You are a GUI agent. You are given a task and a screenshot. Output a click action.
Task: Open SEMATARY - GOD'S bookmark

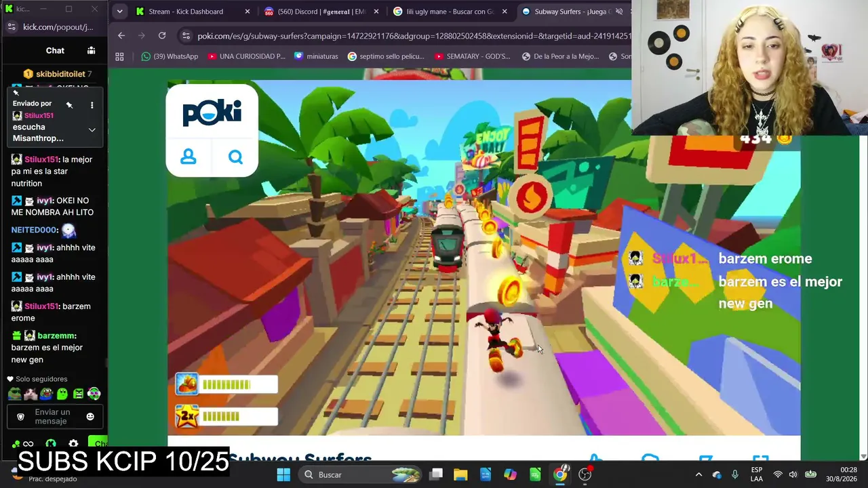[x=473, y=56]
